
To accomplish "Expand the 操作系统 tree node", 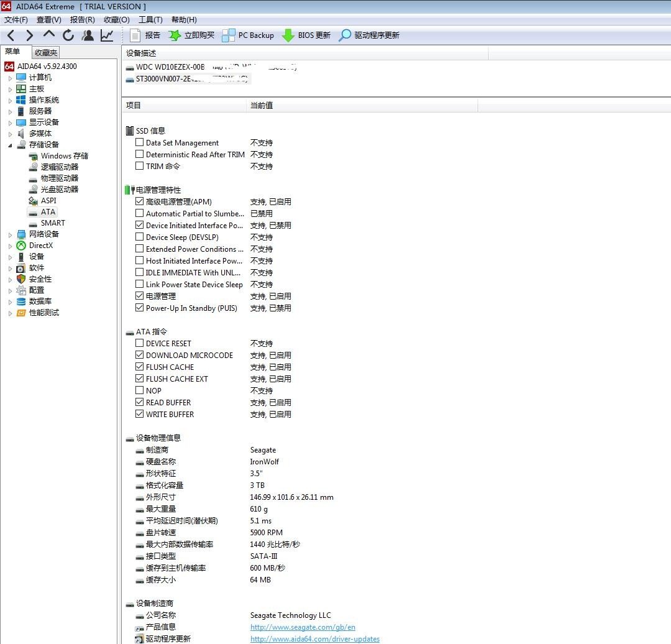I will [10, 100].
